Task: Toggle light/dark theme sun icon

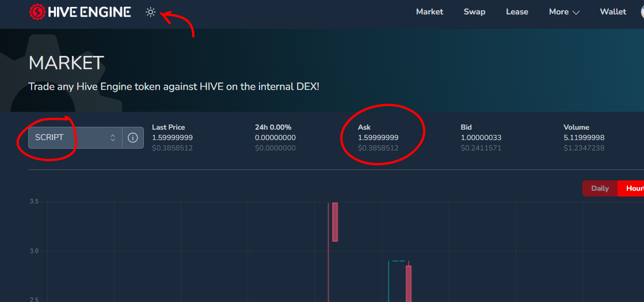Action: [151, 12]
